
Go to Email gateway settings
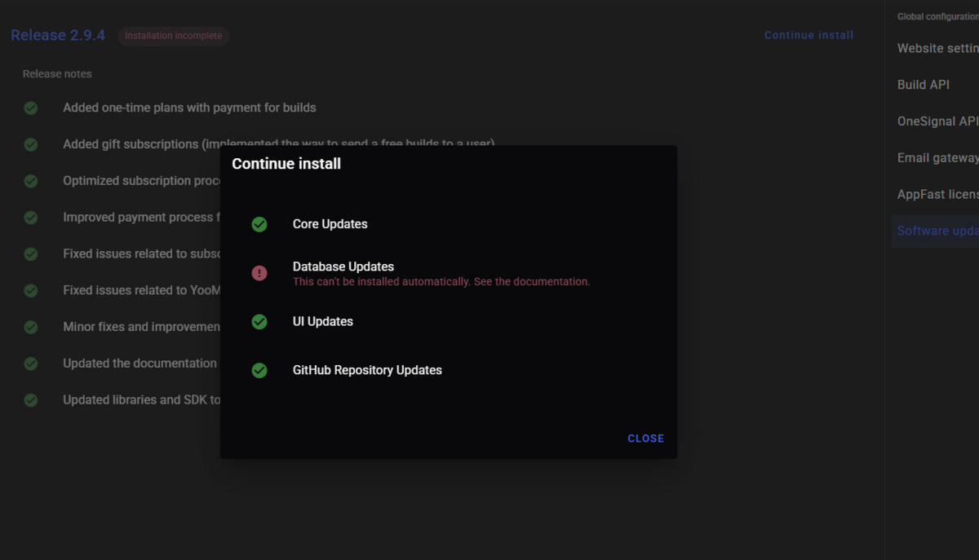point(937,158)
